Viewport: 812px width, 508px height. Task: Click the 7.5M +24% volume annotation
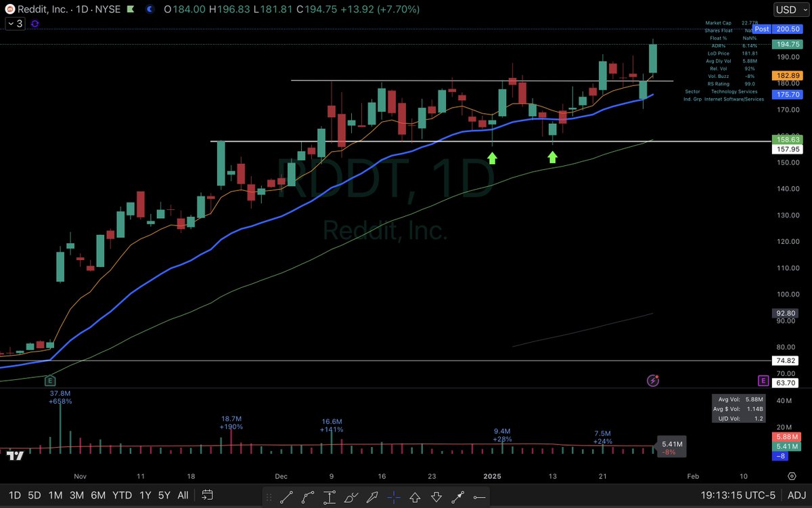point(602,438)
